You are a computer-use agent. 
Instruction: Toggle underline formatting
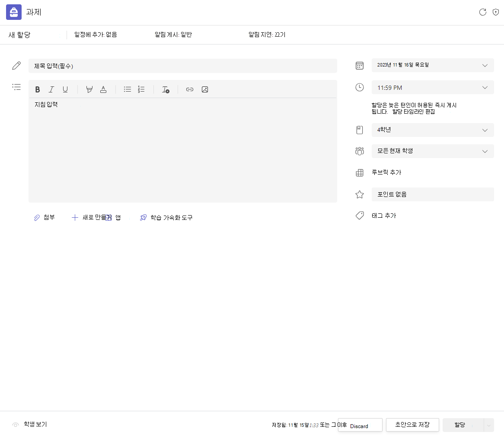click(x=65, y=89)
